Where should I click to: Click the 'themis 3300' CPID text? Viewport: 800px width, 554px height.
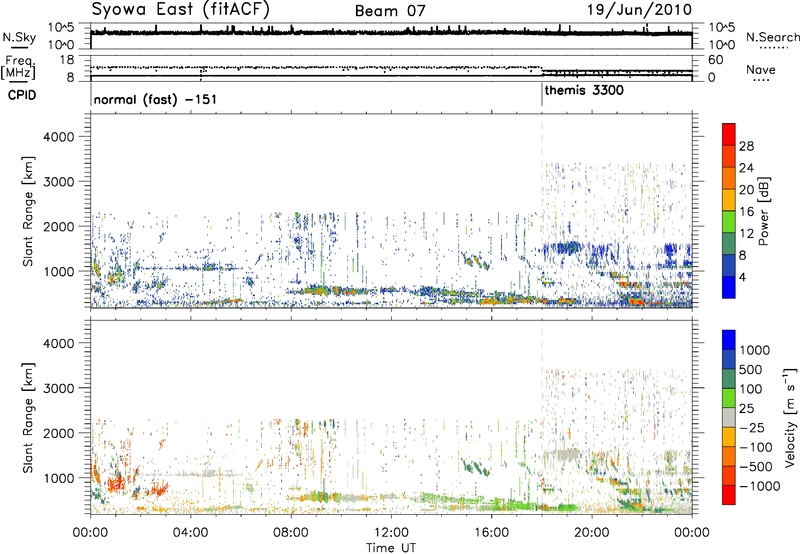tap(584, 91)
